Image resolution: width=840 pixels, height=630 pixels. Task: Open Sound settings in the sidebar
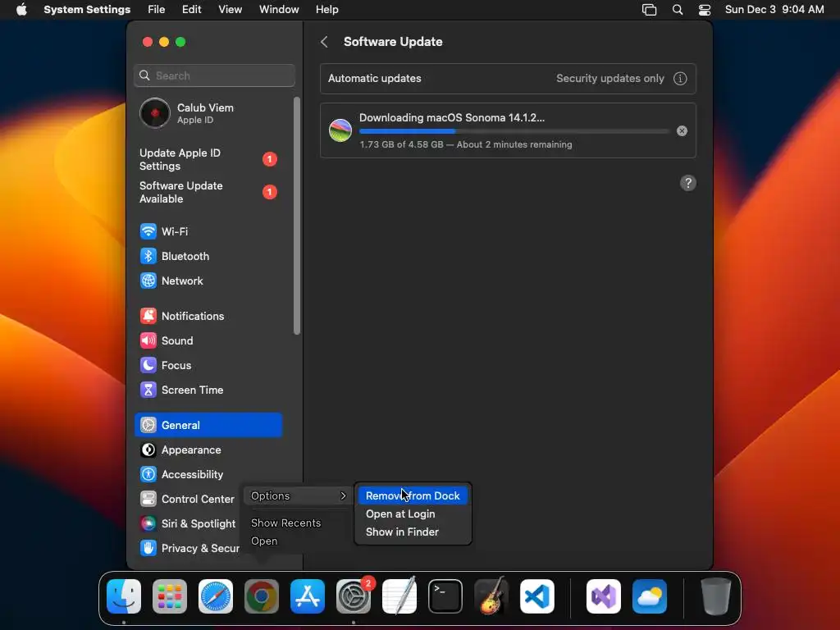point(208,340)
